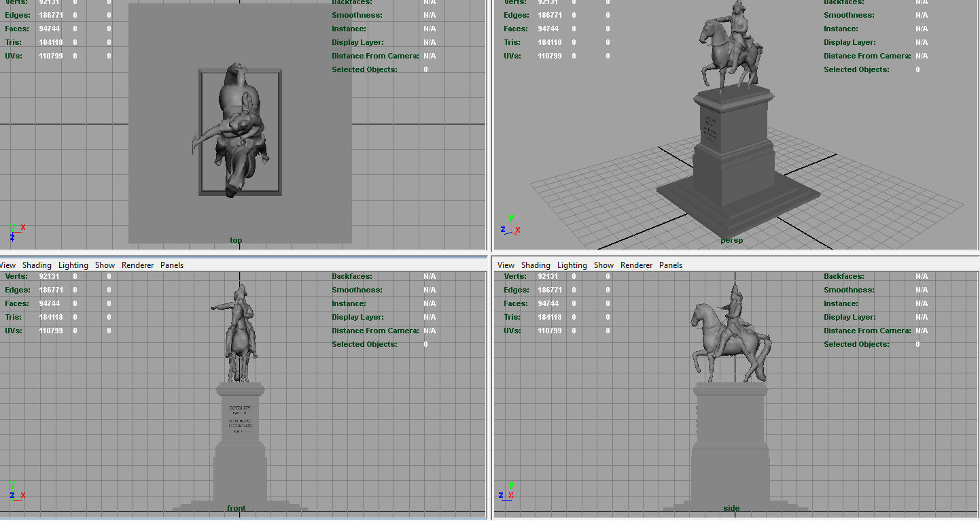
Task: Click 'Edges:' label in the persp panel HUD
Action: coord(517,15)
